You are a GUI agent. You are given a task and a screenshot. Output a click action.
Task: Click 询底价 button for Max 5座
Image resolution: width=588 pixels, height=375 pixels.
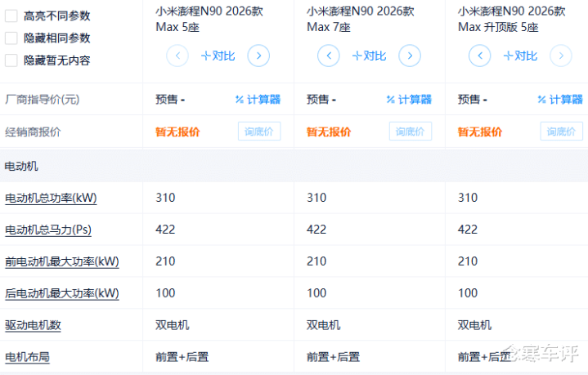click(259, 132)
